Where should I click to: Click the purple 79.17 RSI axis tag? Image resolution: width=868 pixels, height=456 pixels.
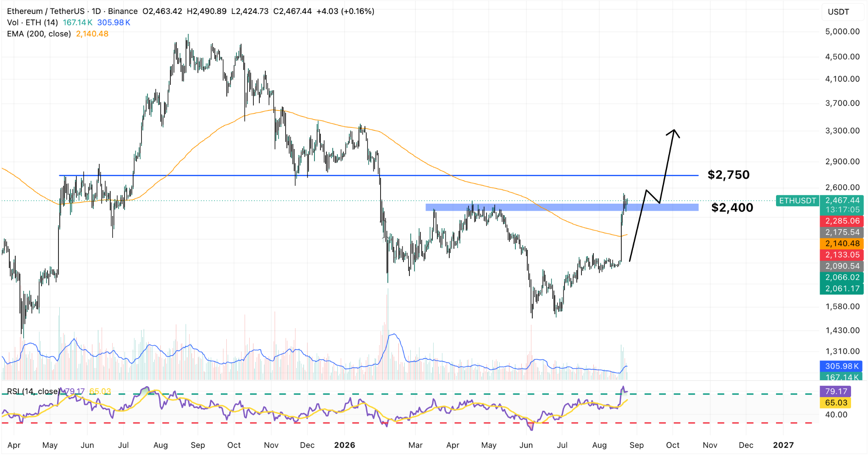click(836, 392)
